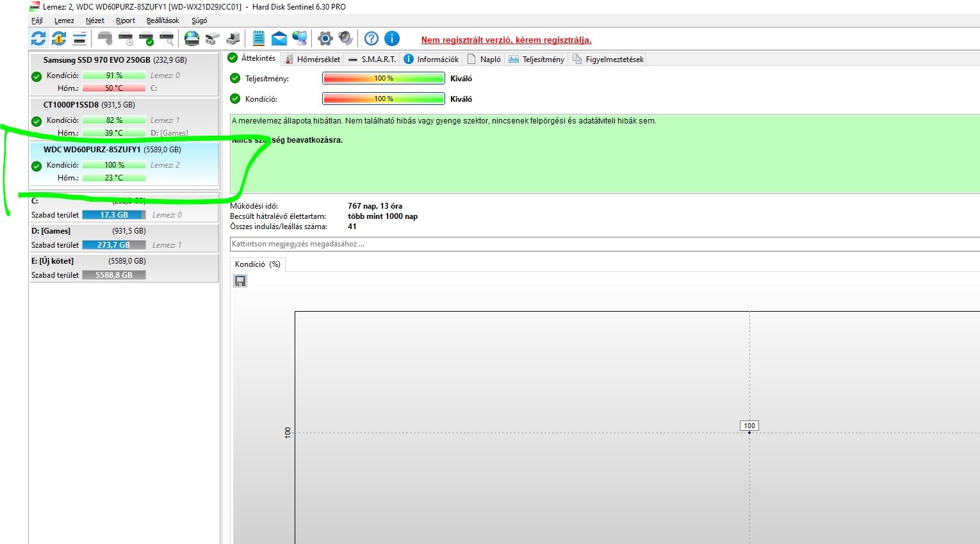Click the blue refresh arrows toolbar icon
The height and width of the screenshot is (544, 980).
(x=38, y=38)
